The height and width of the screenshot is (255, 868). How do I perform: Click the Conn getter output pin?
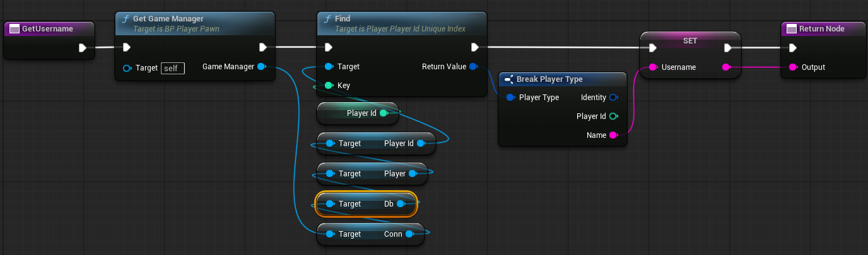[409, 234]
